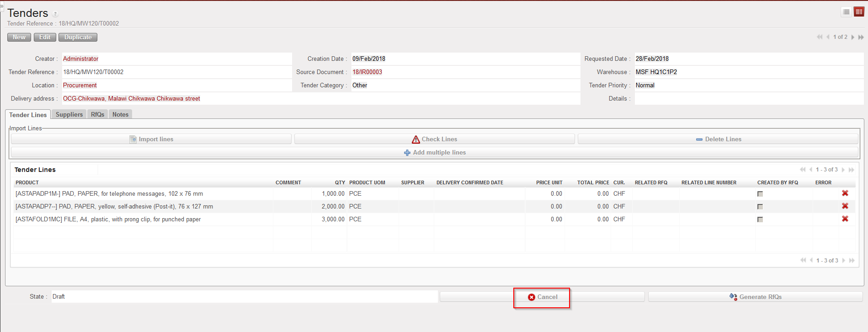Remove the ASTAFOLD1MC file line
Image resolution: width=868 pixels, height=332 pixels.
845,219
